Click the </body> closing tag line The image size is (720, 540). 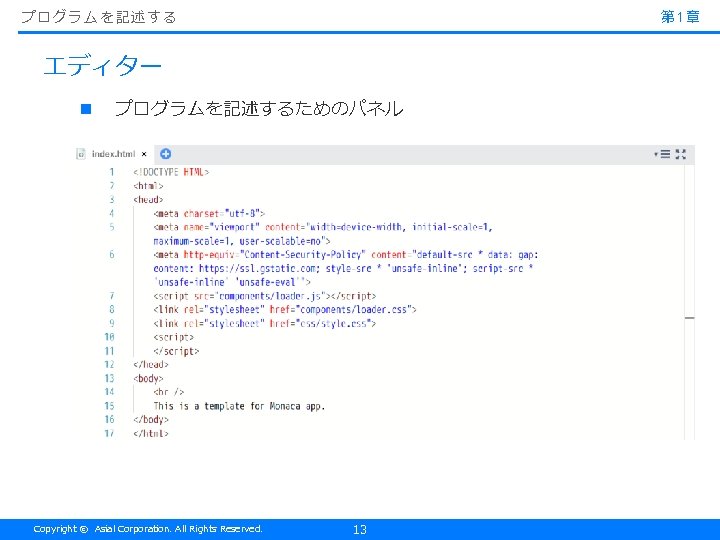(x=151, y=420)
